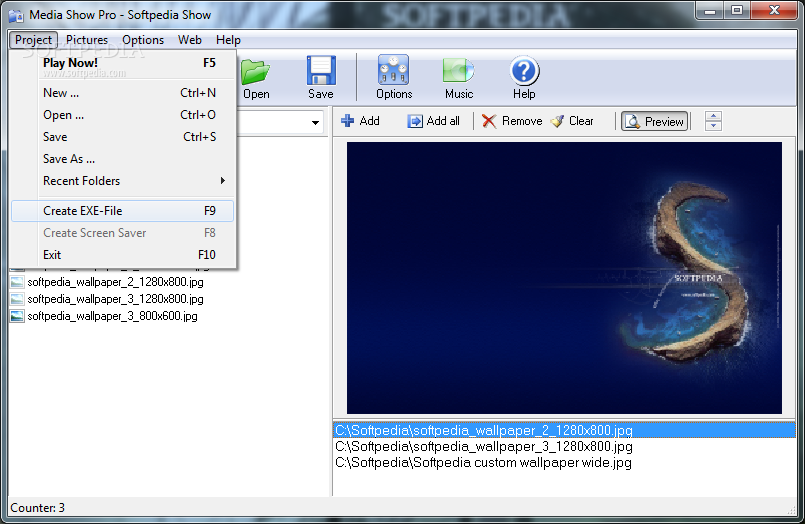The height and width of the screenshot is (524, 805).
Task: Close the Project menu via its title
Action: (33, 40)
